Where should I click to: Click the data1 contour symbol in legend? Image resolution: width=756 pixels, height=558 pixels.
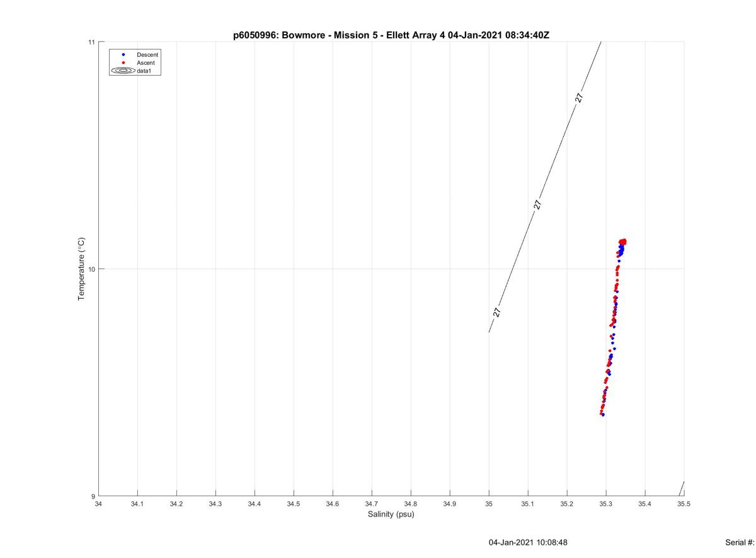123,71
